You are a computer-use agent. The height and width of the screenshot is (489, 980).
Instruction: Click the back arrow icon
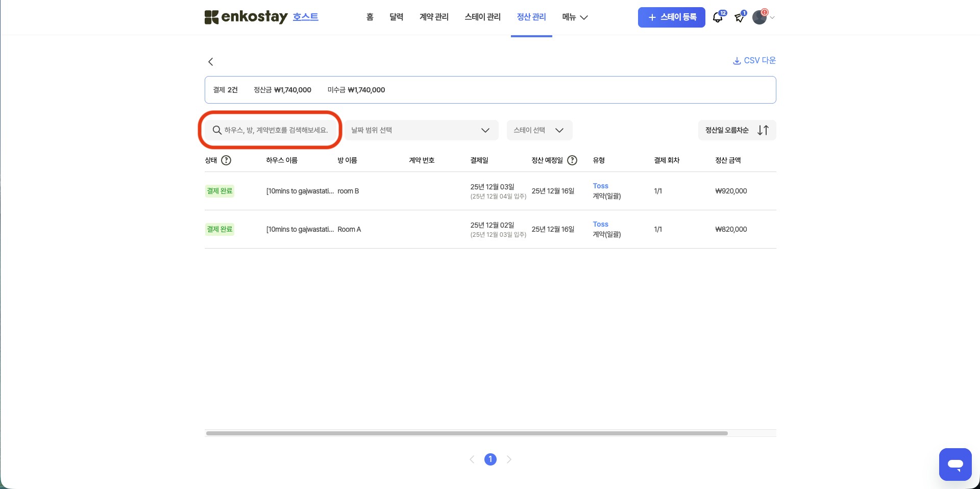coord(210,62)
